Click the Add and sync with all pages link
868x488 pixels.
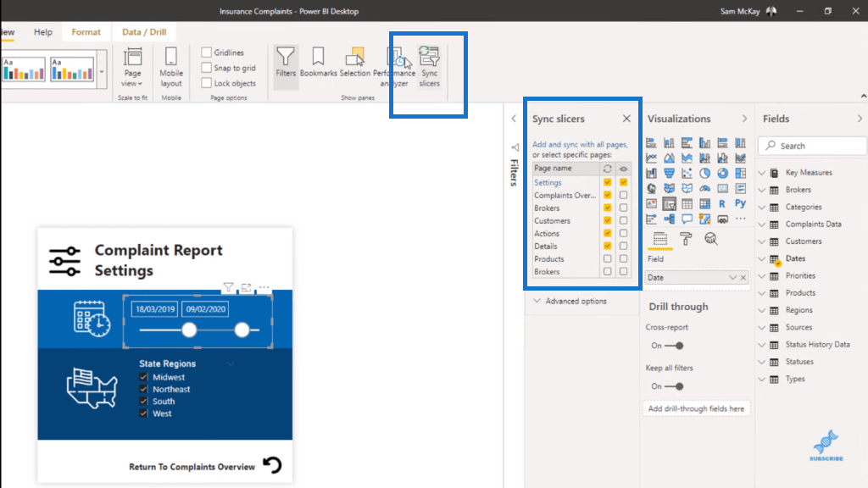[580, 145]
